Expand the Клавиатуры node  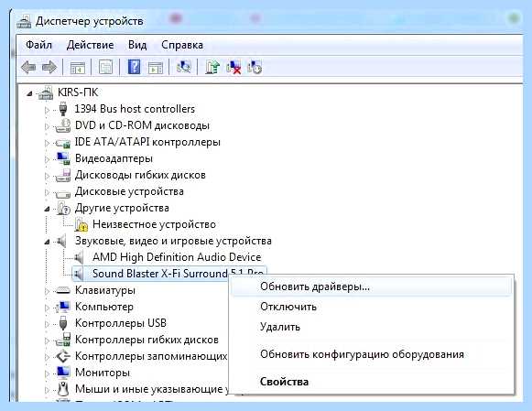(x=47, y=291)
